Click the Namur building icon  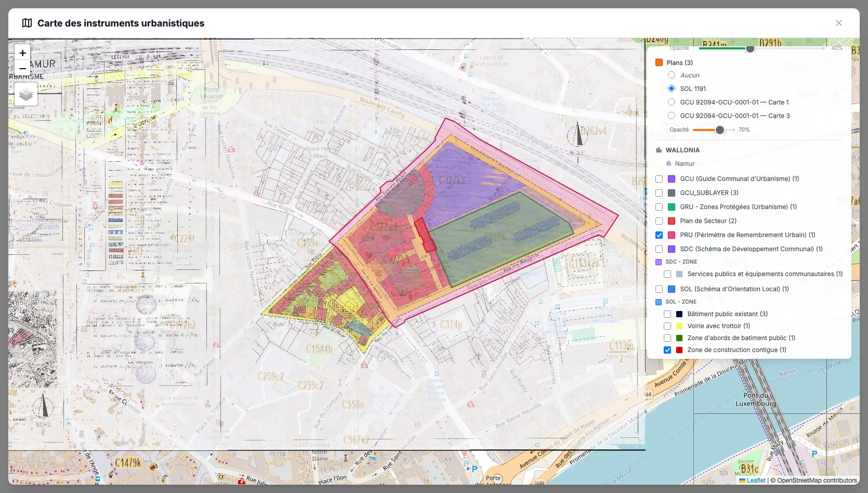(x=668, y=163)
